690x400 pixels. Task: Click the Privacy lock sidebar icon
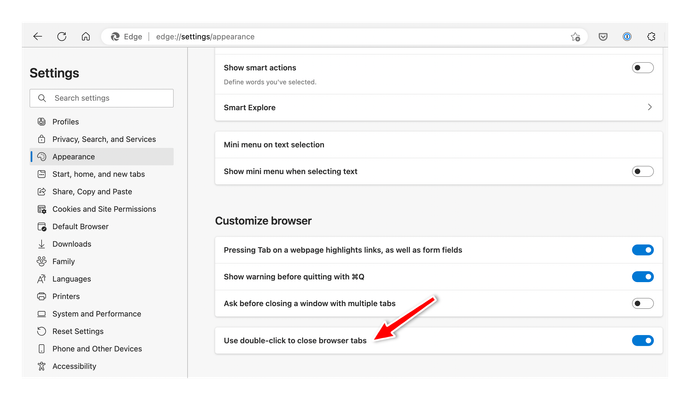(41, 139)
